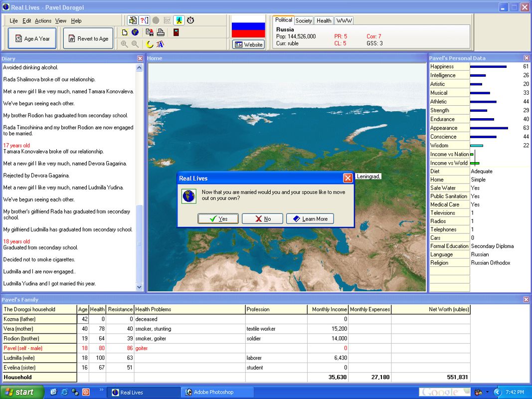This screenshot has height=399, width=532.
Task: Click Yes to move out with your spouse
Action: 218,218
